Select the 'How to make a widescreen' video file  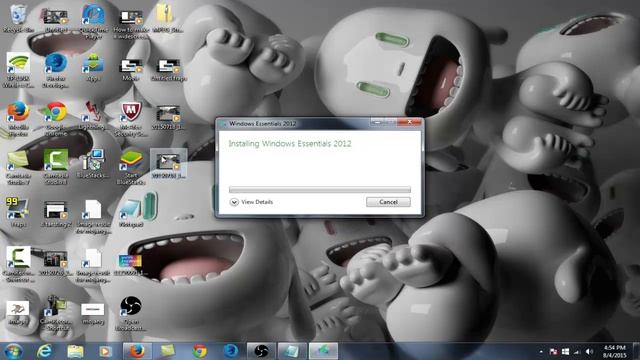(131, 24)
